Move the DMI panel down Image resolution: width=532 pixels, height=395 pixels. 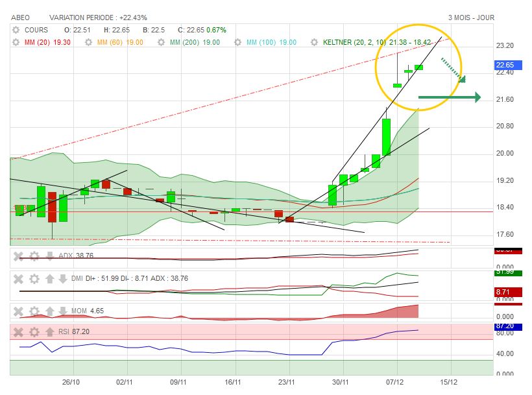[x=63, y=279]
